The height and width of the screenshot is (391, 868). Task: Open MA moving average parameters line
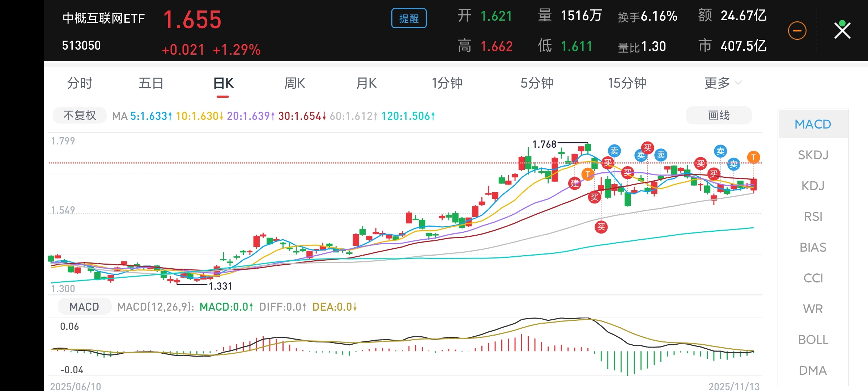[273, 116]
